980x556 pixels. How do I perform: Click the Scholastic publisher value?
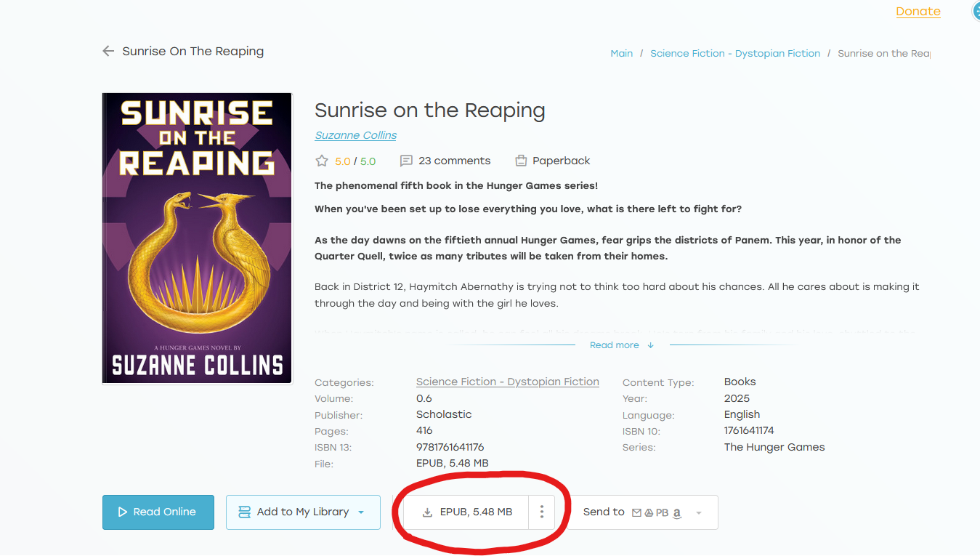pos(444,414)
